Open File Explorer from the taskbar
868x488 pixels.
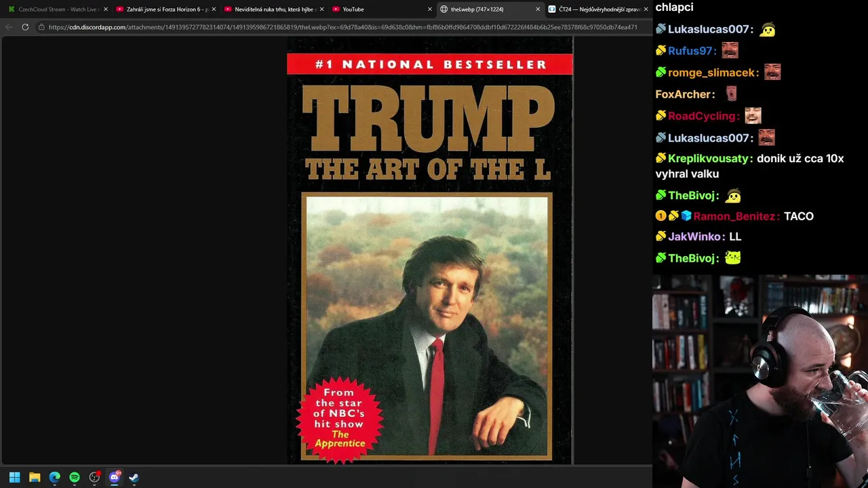point(35,477)
